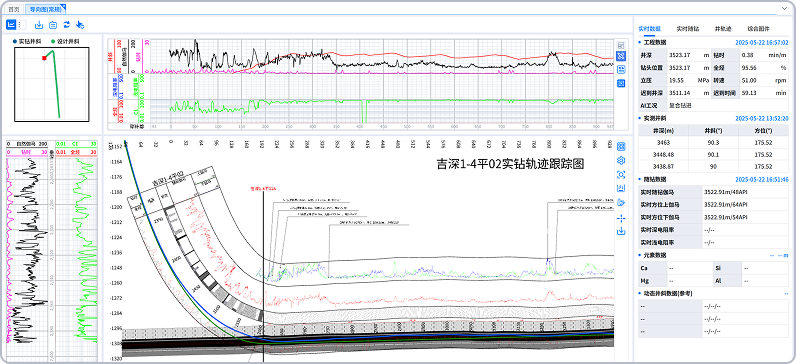Click the 实时方位上伽马 value 3522.91m/64API
This screenshot has height=364, width=796.
point(727,205)
